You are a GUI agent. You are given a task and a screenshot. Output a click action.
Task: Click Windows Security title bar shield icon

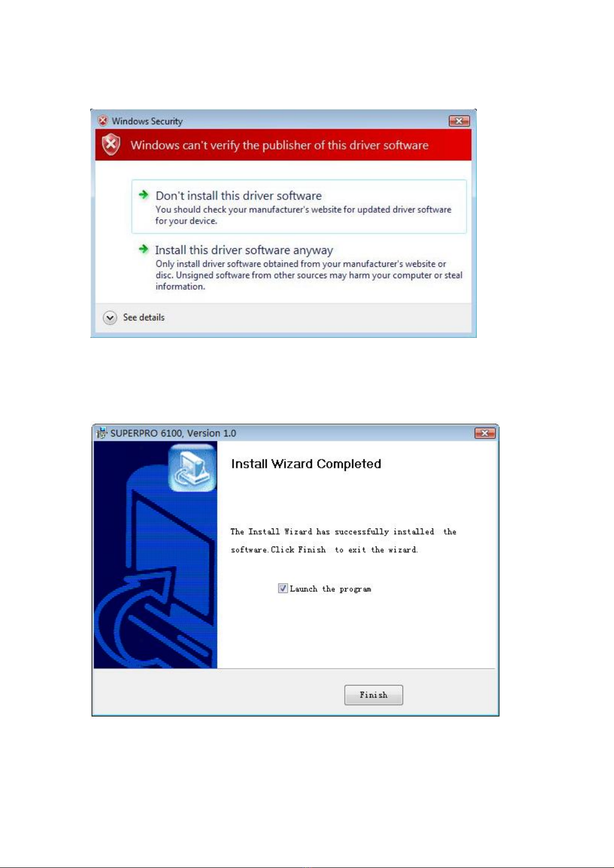(x=103, y=121)
